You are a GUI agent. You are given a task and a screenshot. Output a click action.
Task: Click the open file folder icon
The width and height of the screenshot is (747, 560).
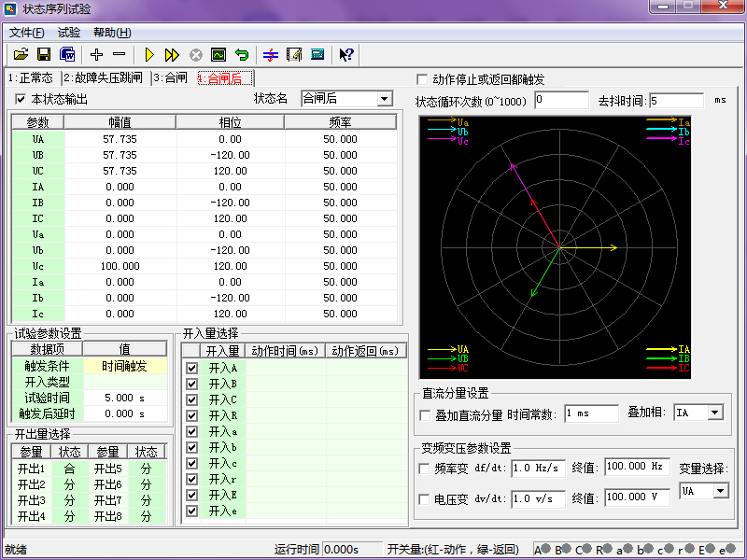(x=21, y=55)
